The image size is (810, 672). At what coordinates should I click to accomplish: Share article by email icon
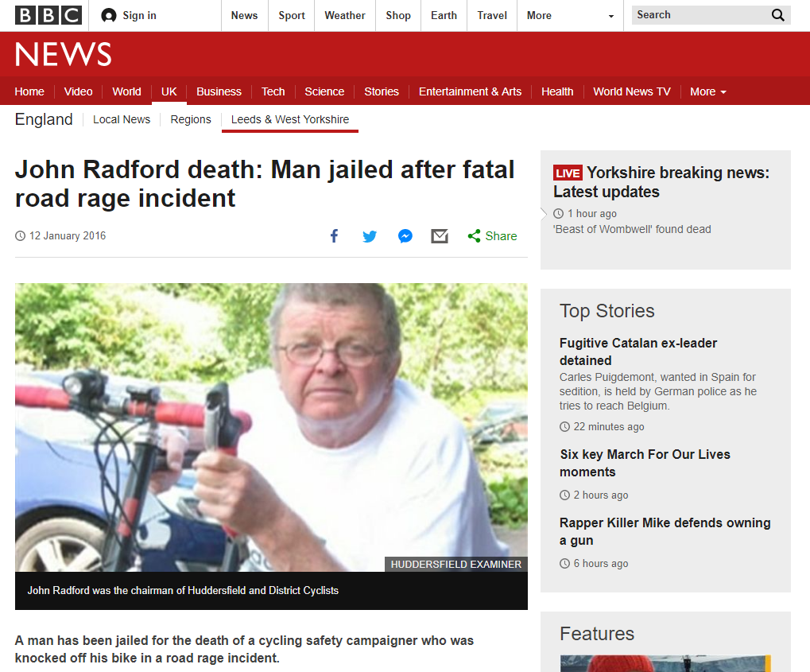(440, 236)
